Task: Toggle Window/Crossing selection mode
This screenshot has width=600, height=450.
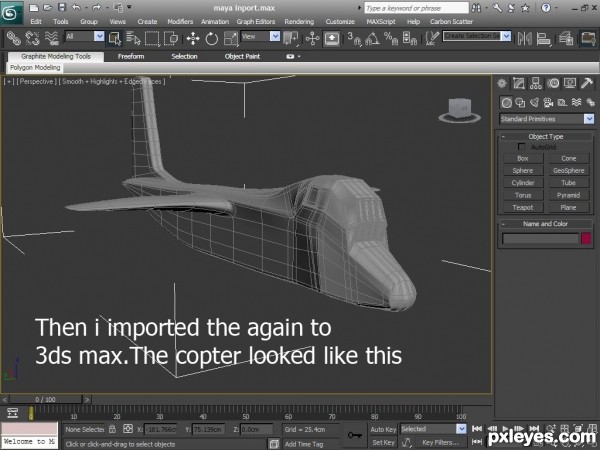Action: [x=171, y=38]
